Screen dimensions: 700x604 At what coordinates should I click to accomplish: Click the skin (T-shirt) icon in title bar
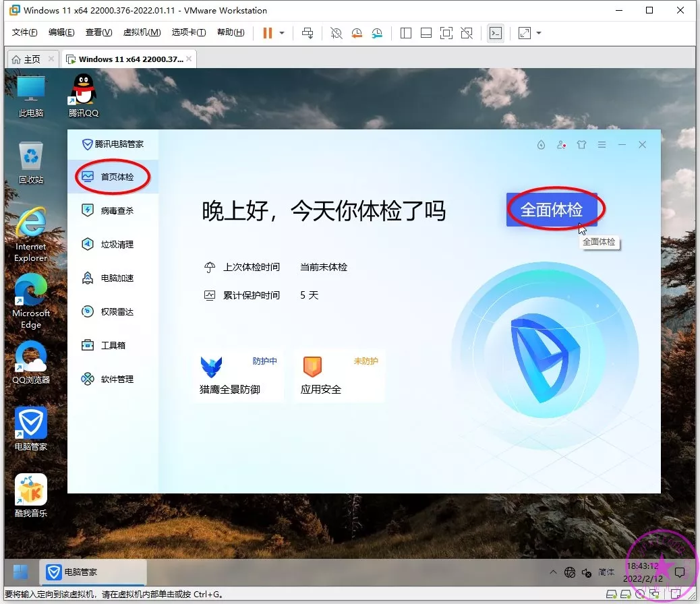pyautogui.click(x=581, y=145)
